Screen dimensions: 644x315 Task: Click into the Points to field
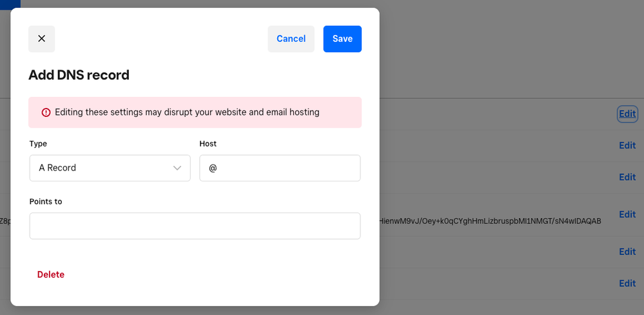[x=195, y=226]
